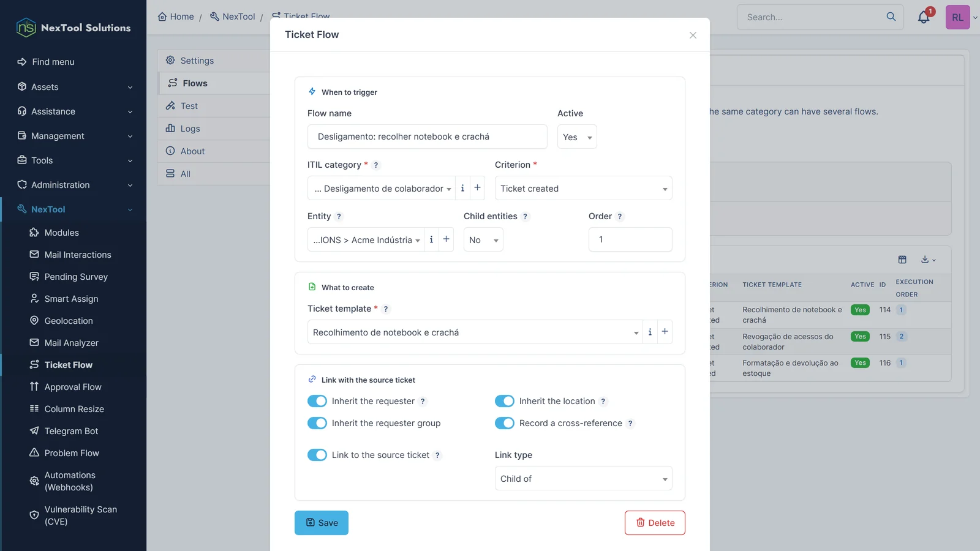Click help icon next to Record a cross-reference

(630, 424)
